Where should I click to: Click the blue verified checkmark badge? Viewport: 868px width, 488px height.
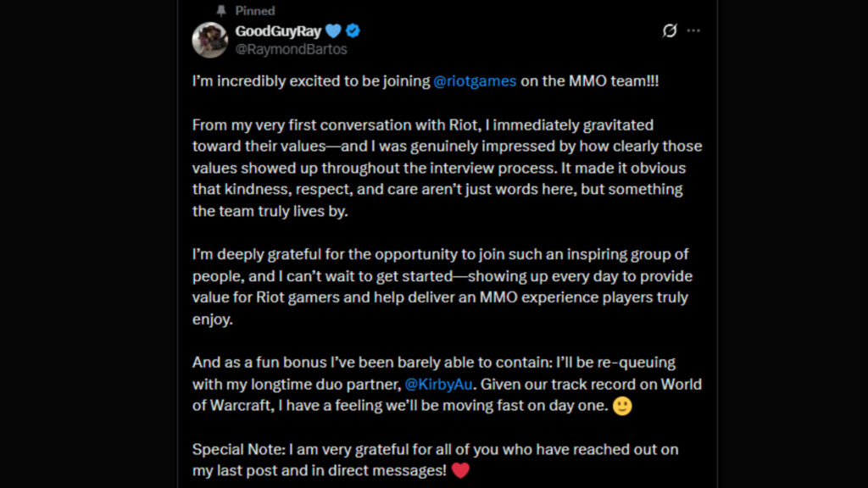coord(351,30)
